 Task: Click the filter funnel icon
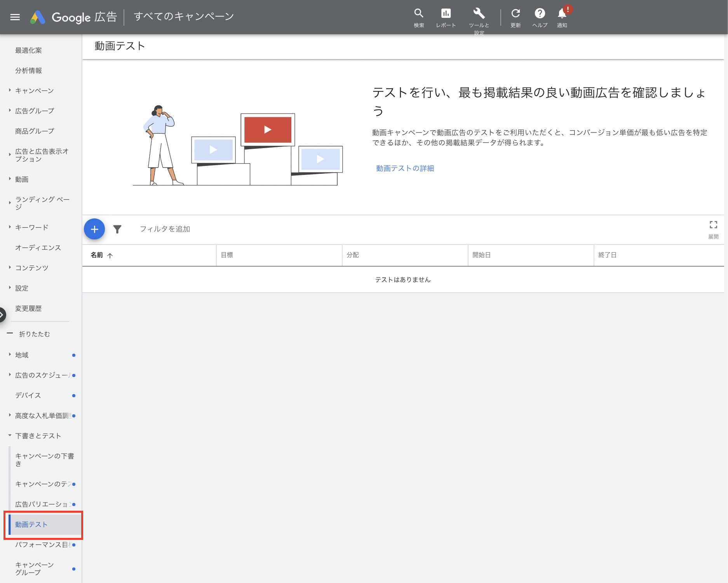pyautogui.click(x=117, y=229)
